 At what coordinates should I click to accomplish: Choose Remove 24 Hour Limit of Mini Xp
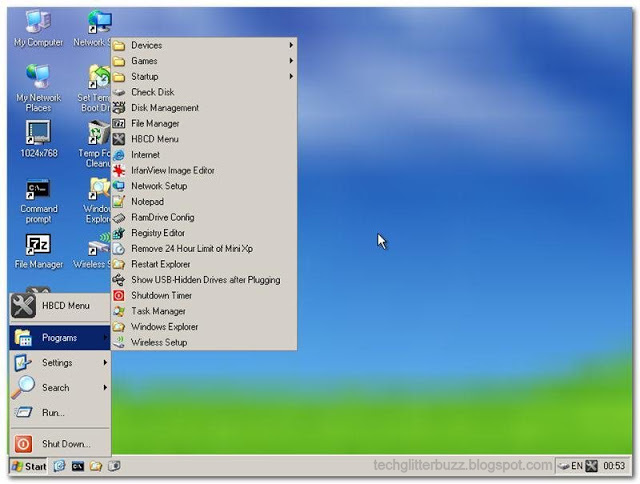click(204, 249)
